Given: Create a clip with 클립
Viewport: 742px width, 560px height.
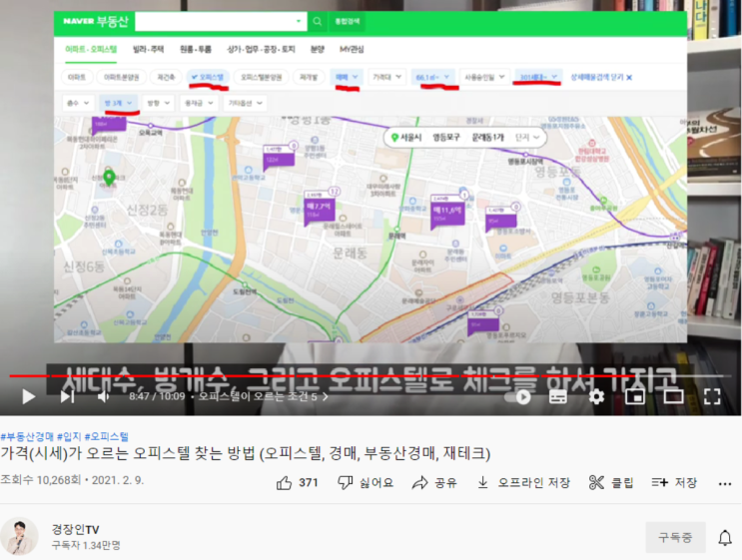Looking at the screenshot, I should click(611, 483).
